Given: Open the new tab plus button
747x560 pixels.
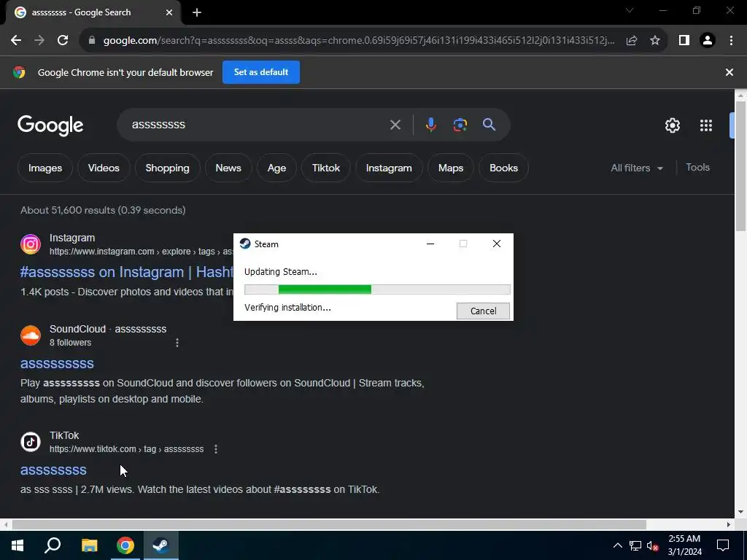Looking at the screenshot, I should 197,13.
